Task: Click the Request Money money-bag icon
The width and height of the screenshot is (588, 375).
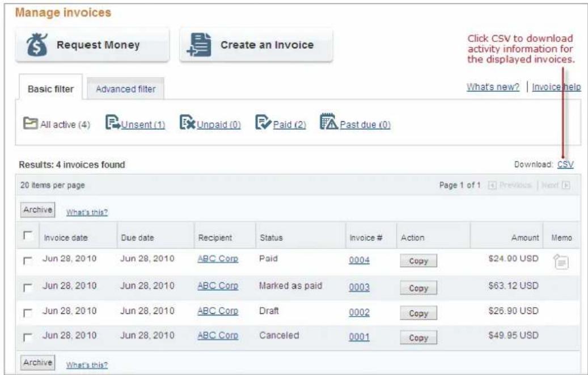Action: 37,45
